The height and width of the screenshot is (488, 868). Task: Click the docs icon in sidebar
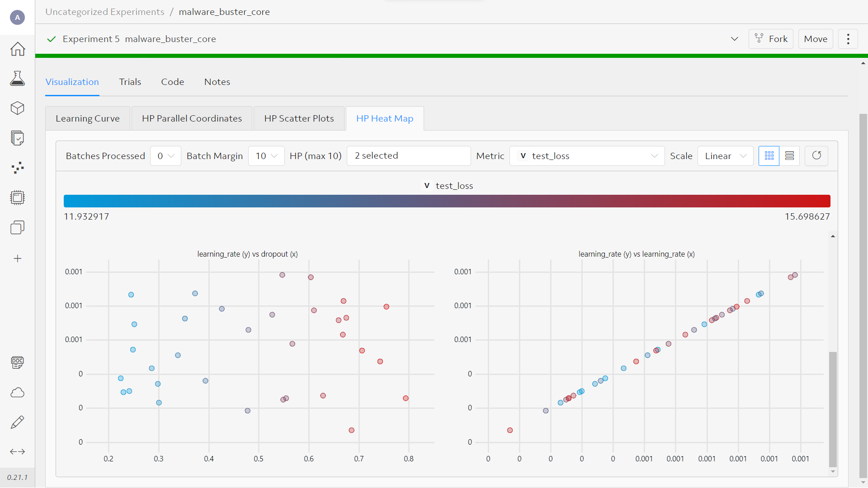tap(18, 362)
